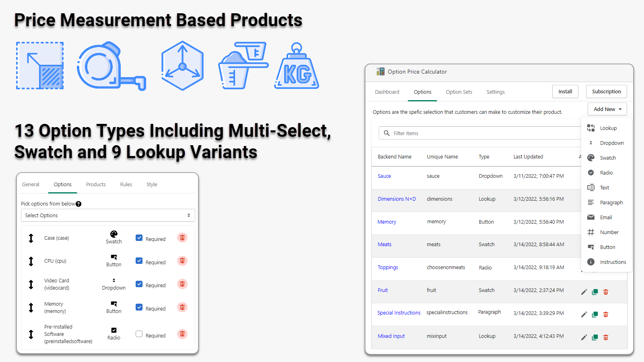Delete the CPU option row
Viewport: 644px width, 362px height.
[x=182, y=261]
